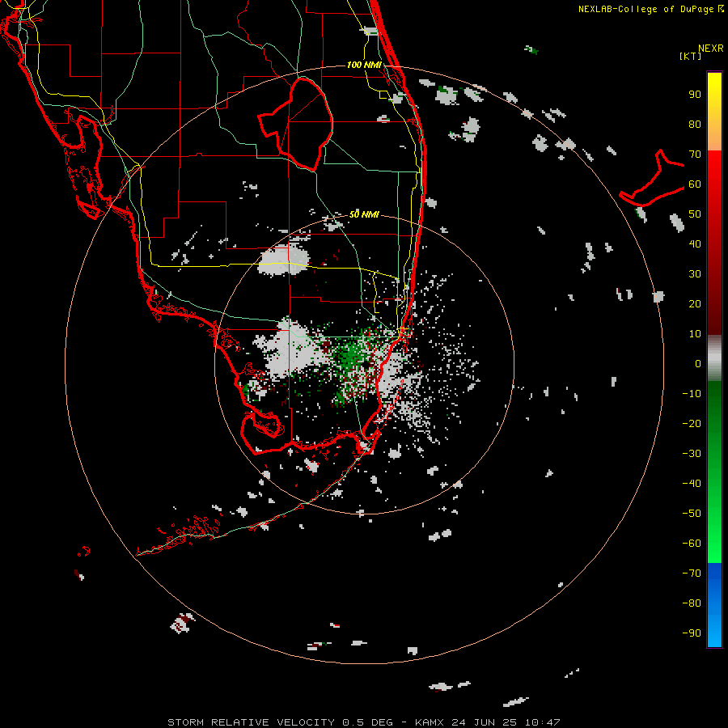728x728 pixels.
Task: Click the [KT] units label
Action: pyautogui.click(x=690, y=56)
